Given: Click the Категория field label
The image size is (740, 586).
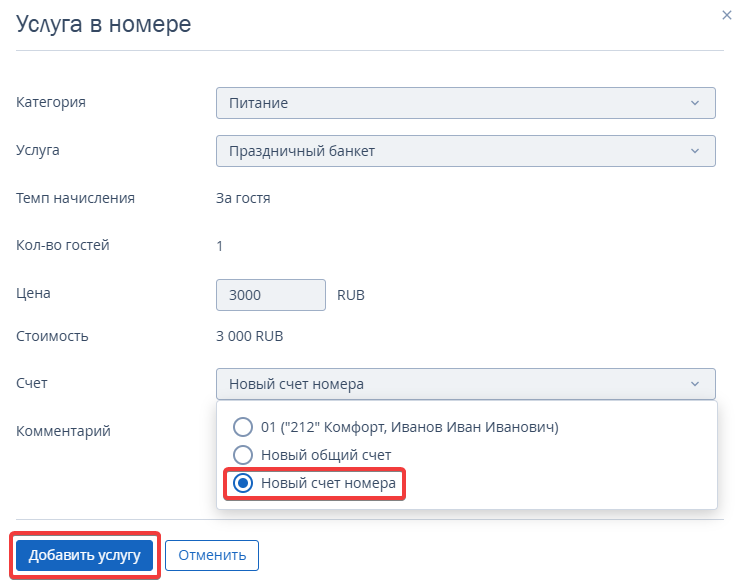Looking at the screenshot, I should (51, 102).
